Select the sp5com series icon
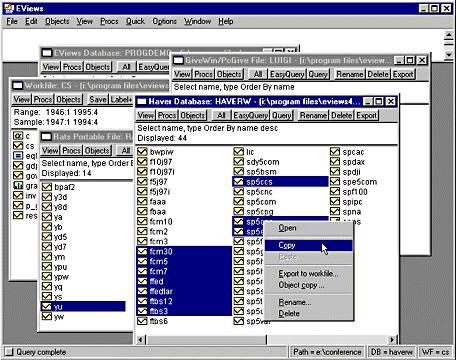This screenshot has width=456, height=360. click(239, 202)
